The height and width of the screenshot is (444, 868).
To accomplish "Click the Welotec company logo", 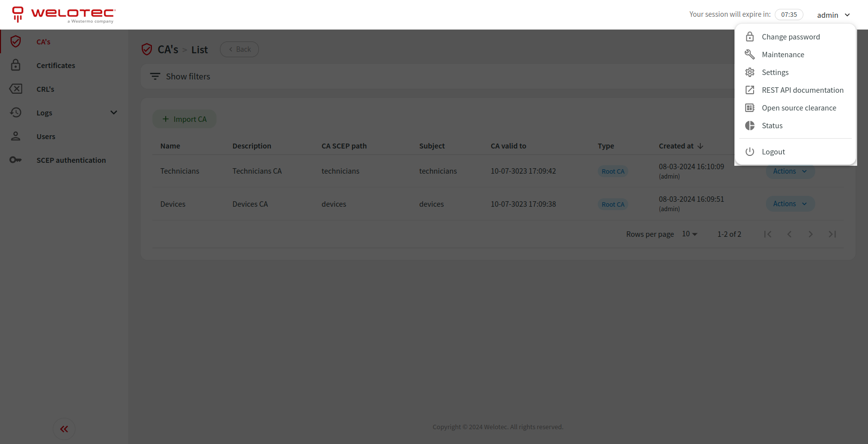I will tap(63, 14).
